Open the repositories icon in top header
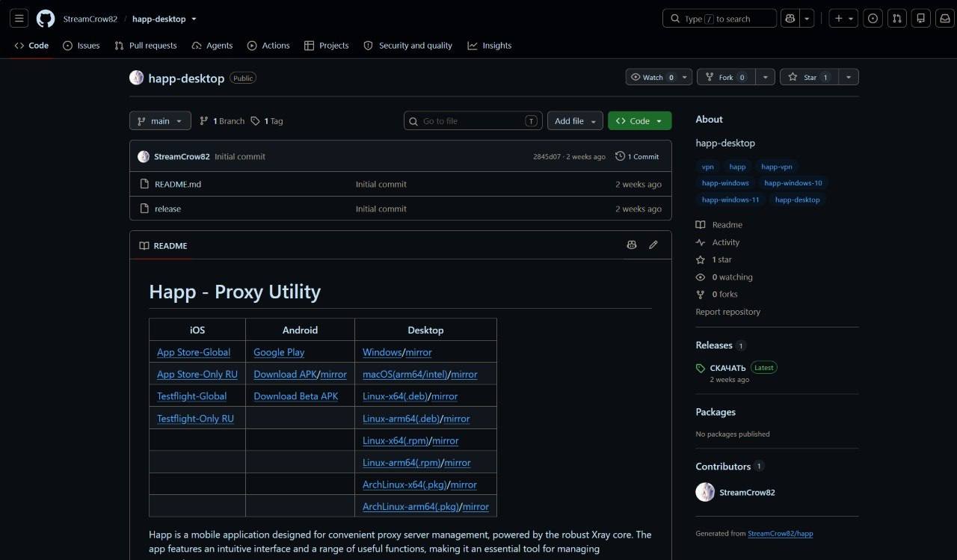This screenshot has height=560, width=957. 922,19
